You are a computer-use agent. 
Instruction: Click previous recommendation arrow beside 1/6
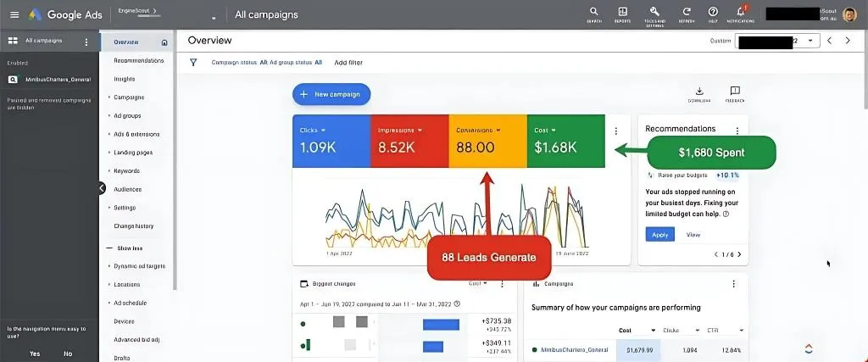coord(715,254)
